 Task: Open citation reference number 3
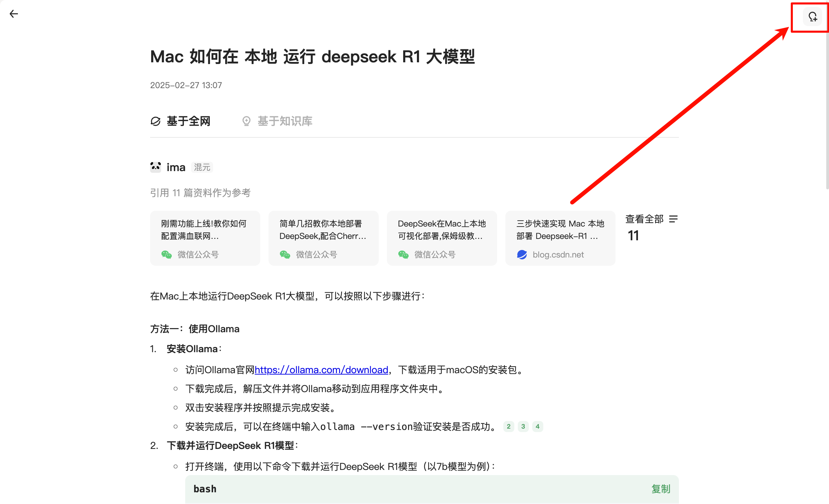(523, 427)
